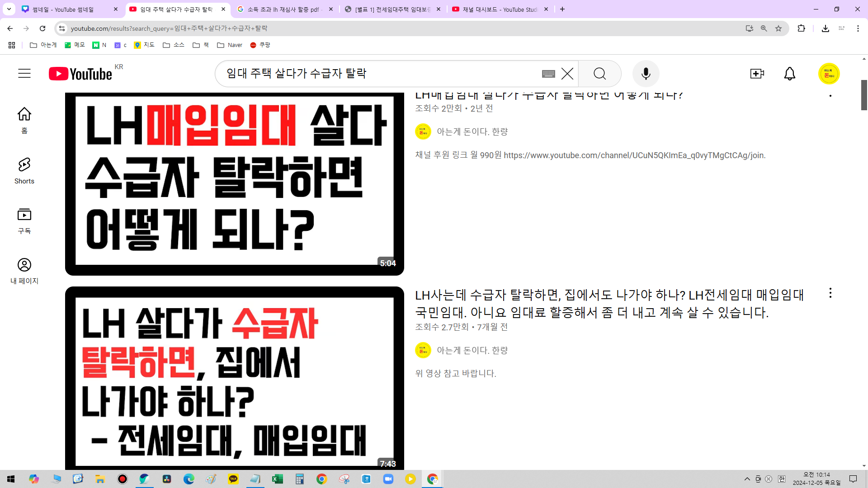Viewport: 868px width, 488px height.
Task: Click the install app icon in address bar
Action: pos(750,28)
